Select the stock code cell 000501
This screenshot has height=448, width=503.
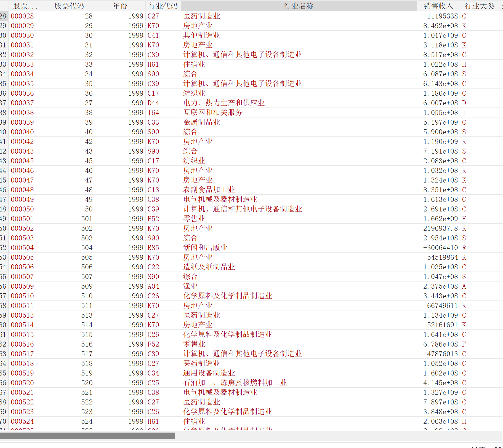22,219
